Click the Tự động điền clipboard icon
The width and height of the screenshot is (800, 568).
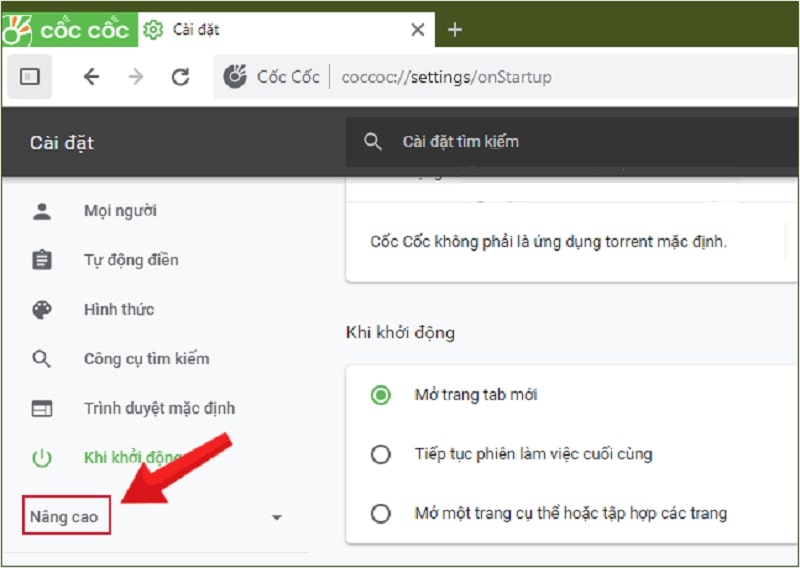(42, 260)
